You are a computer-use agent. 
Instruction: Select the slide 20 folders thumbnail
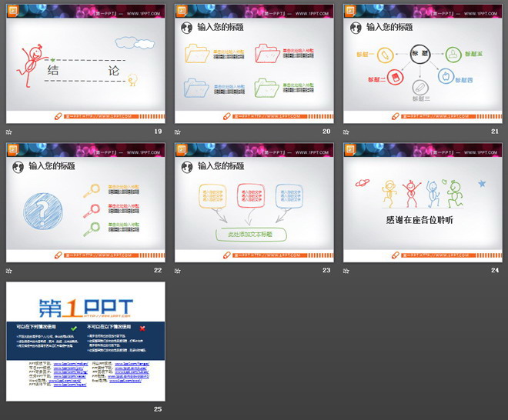pos(254,64)
